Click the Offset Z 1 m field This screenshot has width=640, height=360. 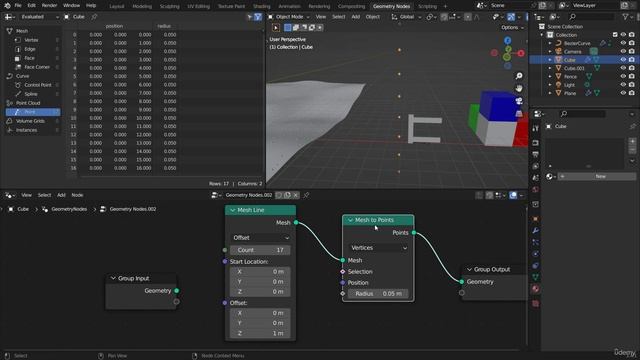click(x=260, y=333)
